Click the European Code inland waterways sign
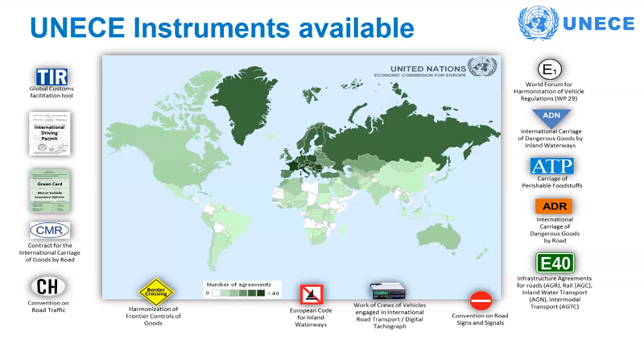Screen dimensions: 644x361 coord(311,293)
